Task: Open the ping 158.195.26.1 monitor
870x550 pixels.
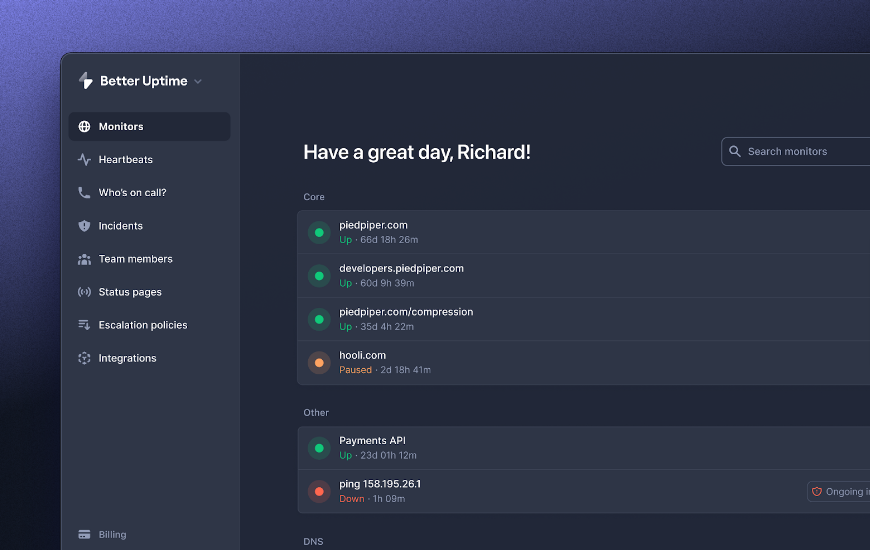Action: tap(584, 491)
